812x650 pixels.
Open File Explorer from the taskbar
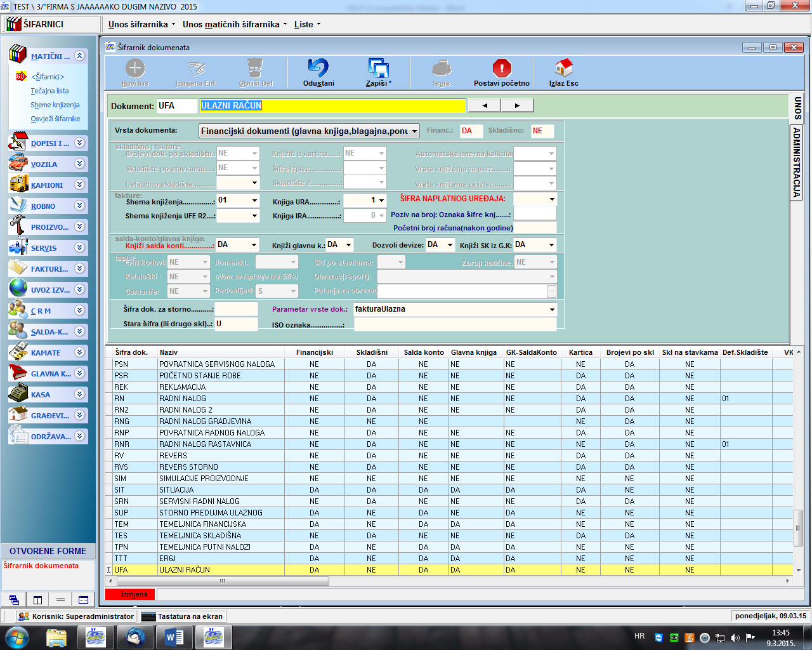56,637
